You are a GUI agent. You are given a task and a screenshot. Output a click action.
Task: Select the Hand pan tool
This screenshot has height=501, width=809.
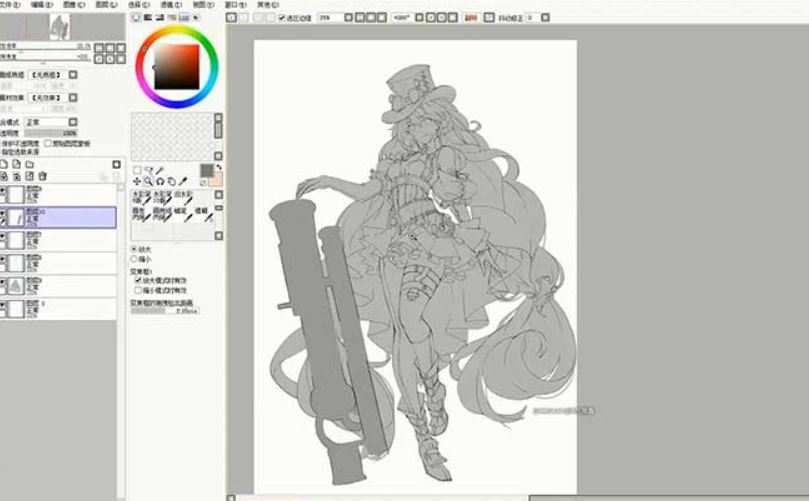coord(172,181)
